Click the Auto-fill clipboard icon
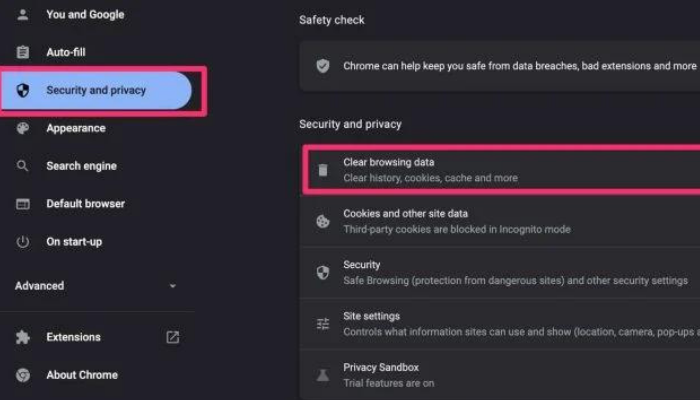The width and height of the screenshot is (700, 400). click(x=23, y=52)
